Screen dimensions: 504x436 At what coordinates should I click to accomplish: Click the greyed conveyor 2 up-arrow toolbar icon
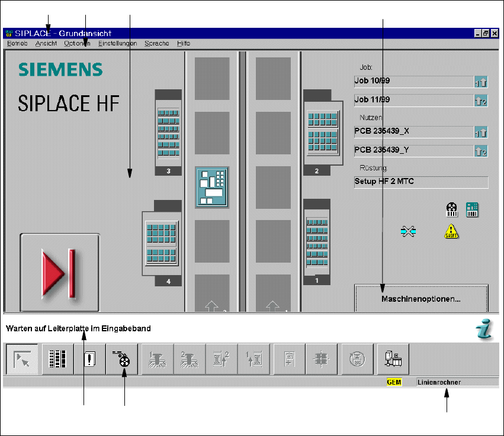[221, 359]
